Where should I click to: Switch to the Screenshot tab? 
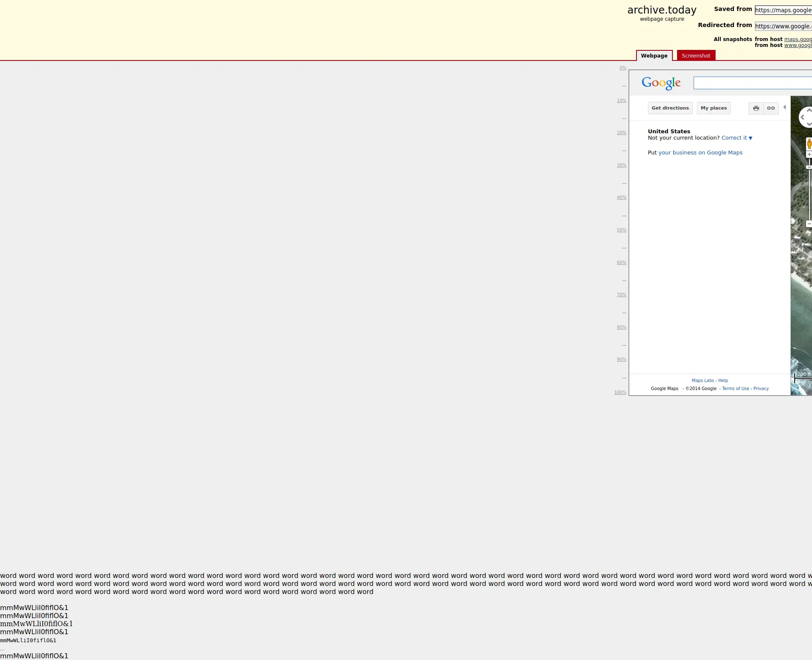point(696,56)
